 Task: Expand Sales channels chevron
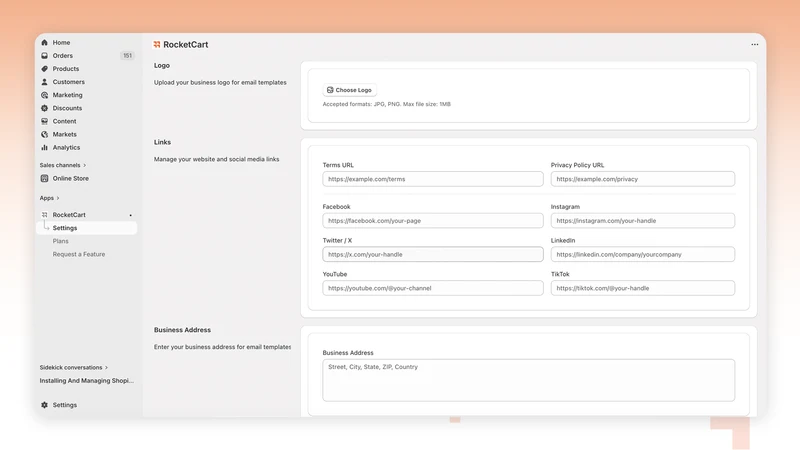85,165
